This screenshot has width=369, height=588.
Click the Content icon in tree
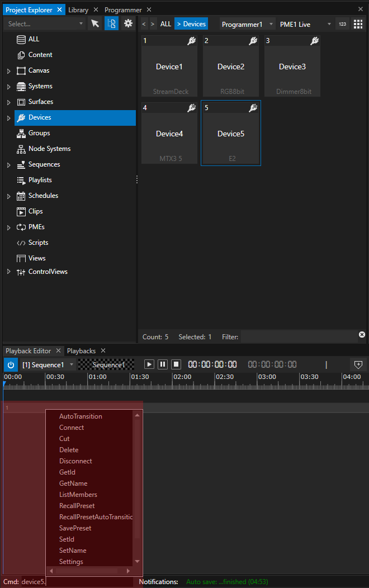click(21, 55)
